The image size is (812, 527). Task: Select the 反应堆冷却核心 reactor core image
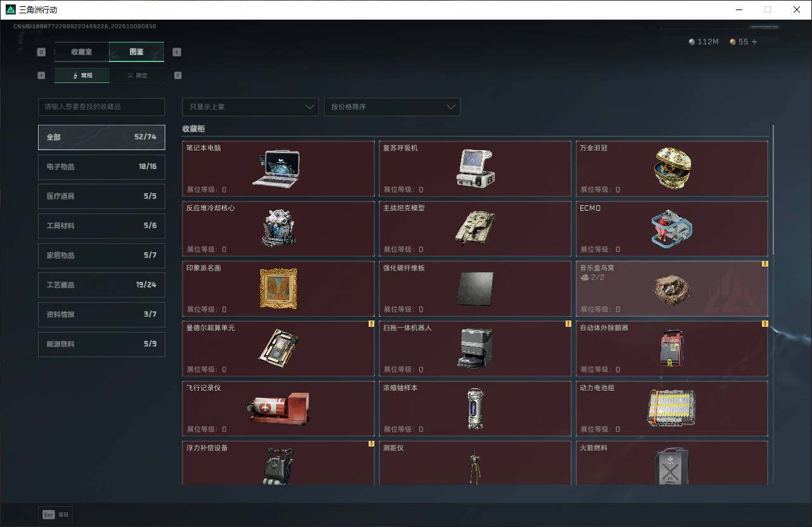pos(279,227)
